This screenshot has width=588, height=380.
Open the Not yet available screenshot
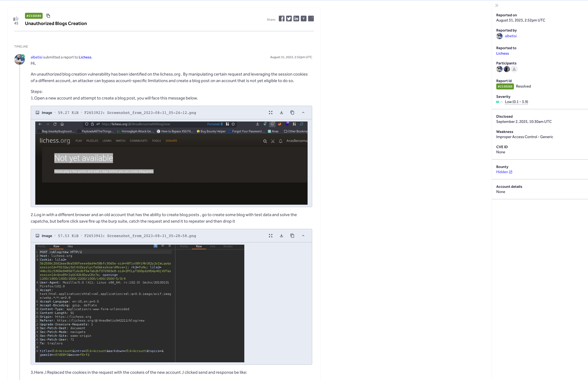(x=171, y=163)
